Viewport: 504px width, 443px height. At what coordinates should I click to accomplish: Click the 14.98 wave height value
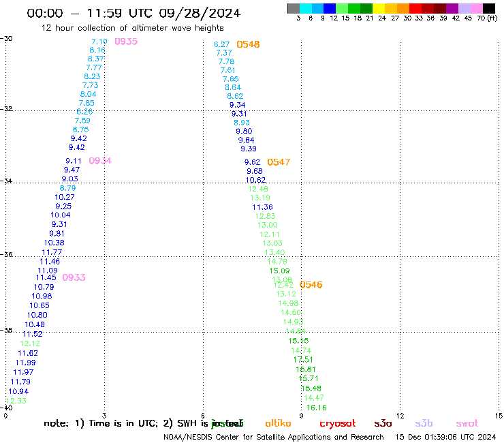pos(288,303)
